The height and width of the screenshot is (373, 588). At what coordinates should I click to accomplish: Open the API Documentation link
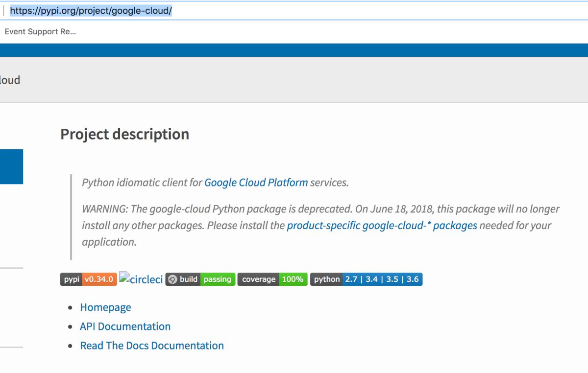coord(125,326)
